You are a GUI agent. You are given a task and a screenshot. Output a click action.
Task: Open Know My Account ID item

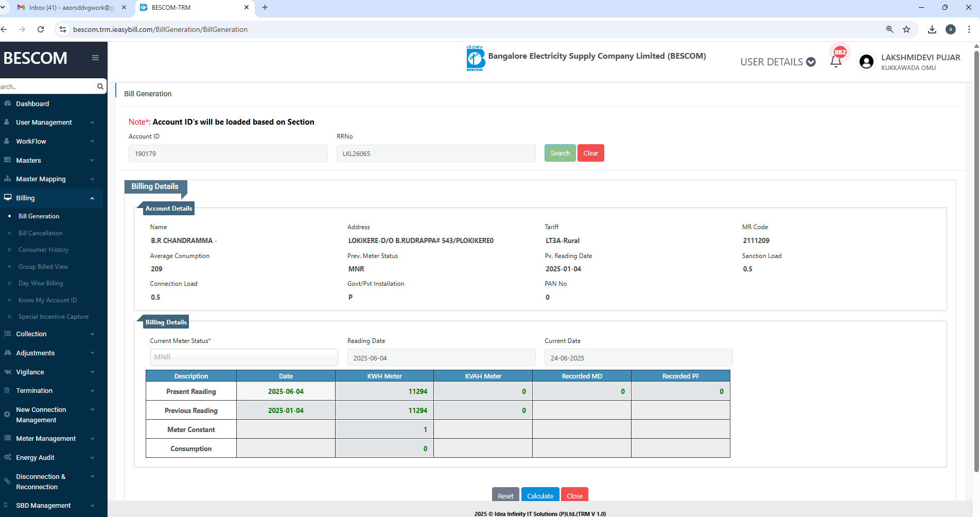[x=47, y=300]
